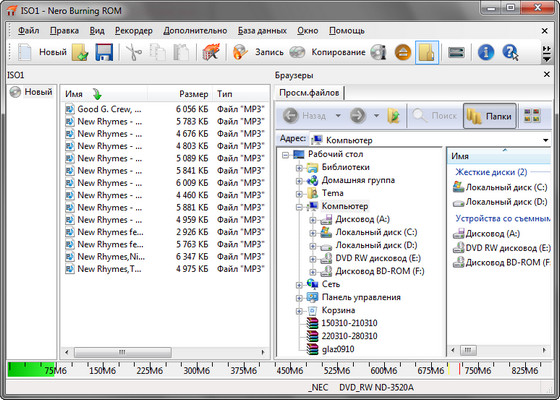Open the blue info icon in toolbar
560x400 pixels.
486,52
